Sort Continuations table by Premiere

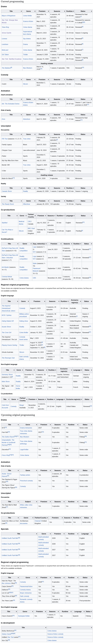pyautogui.click(x=54, y=244)
